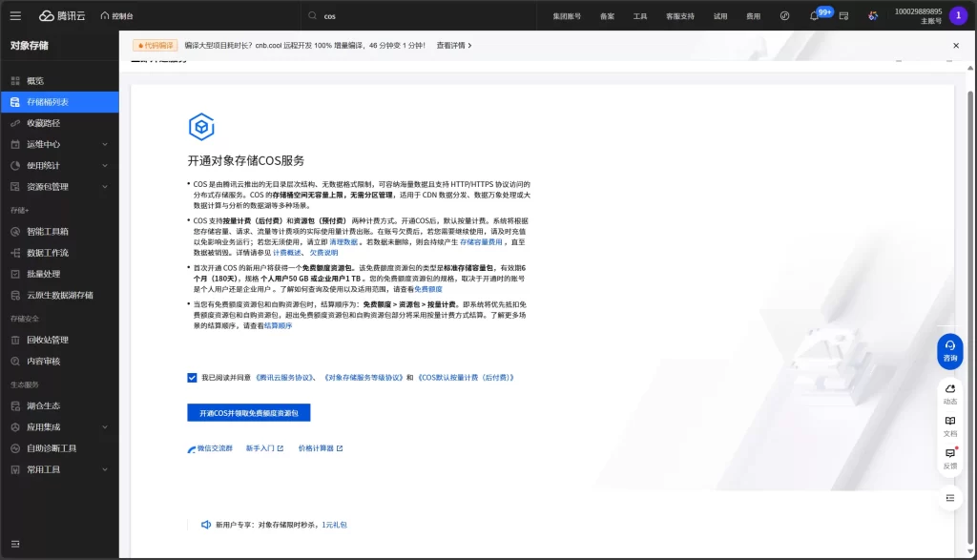Image resolution: width=977 pixels, height=560 pixels.
Task: Click 开通COS并领取免费额度资源包 button
Action: click(x=249, y=412)
